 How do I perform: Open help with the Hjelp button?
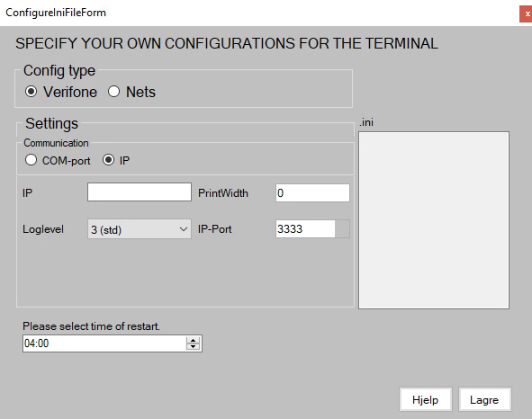[426, 400]
